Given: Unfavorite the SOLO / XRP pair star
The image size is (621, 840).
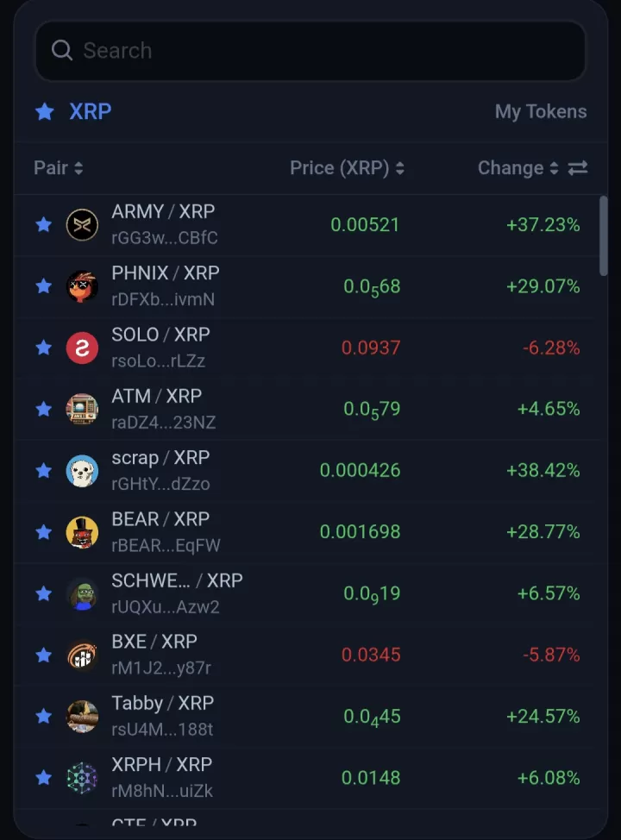Looking at the screenshot, I should 43,348.
